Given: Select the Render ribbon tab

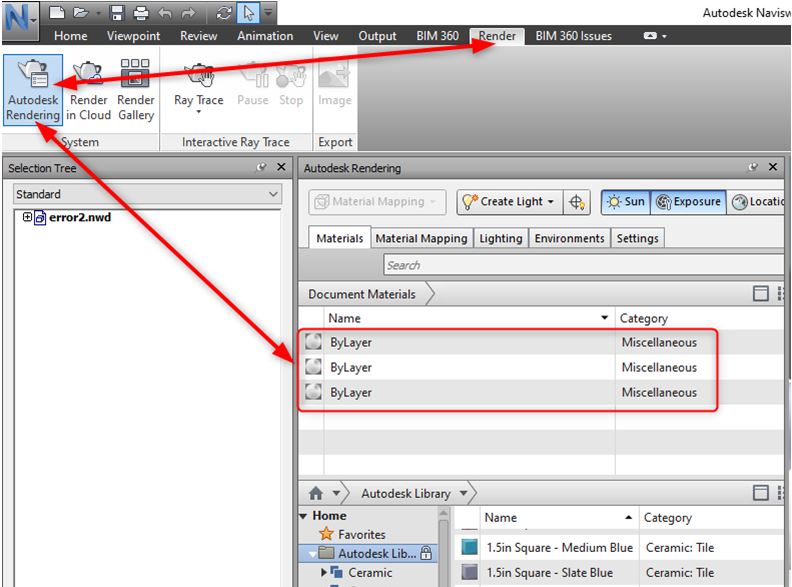Looking at the screenshot, I should tap(497, 36).
